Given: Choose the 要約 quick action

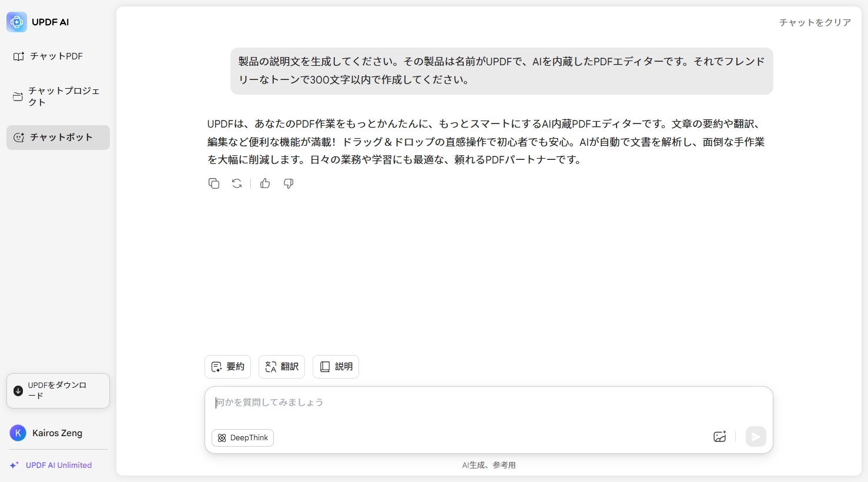Looking at the screenshot, I should click(227, 367).
